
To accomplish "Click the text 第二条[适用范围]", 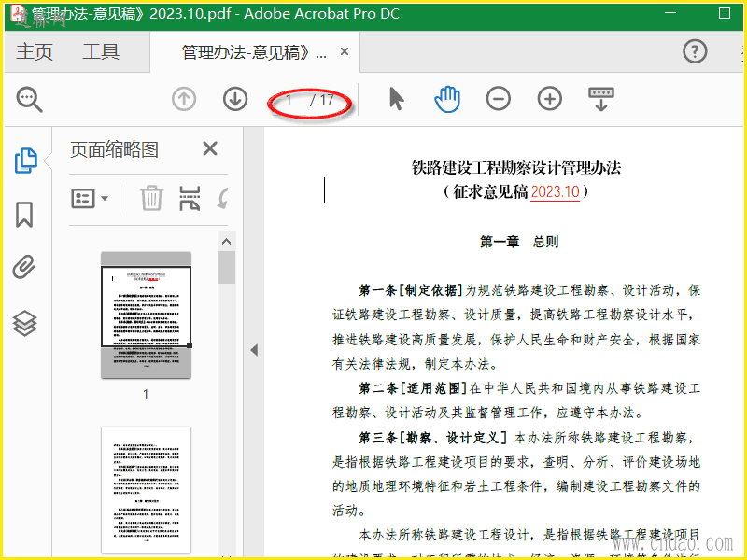I will point(412,388).
